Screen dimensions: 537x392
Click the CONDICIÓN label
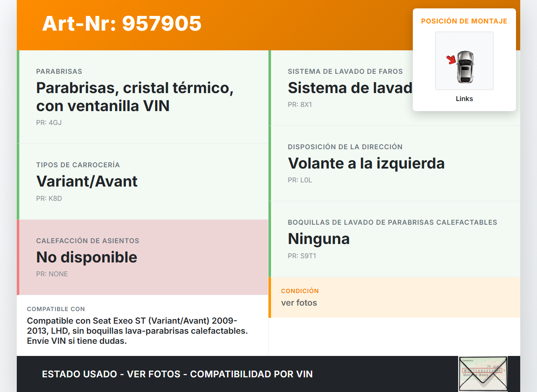pos(300,291)
